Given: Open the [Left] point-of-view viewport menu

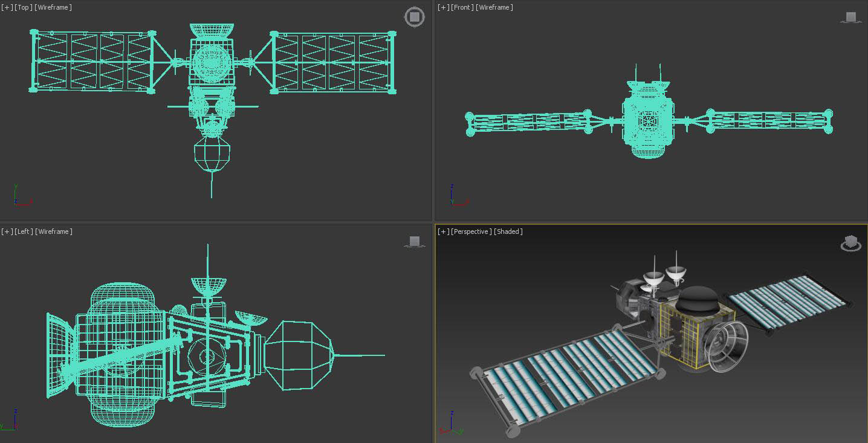Looking at the screenshot, I should coord(24,231).
